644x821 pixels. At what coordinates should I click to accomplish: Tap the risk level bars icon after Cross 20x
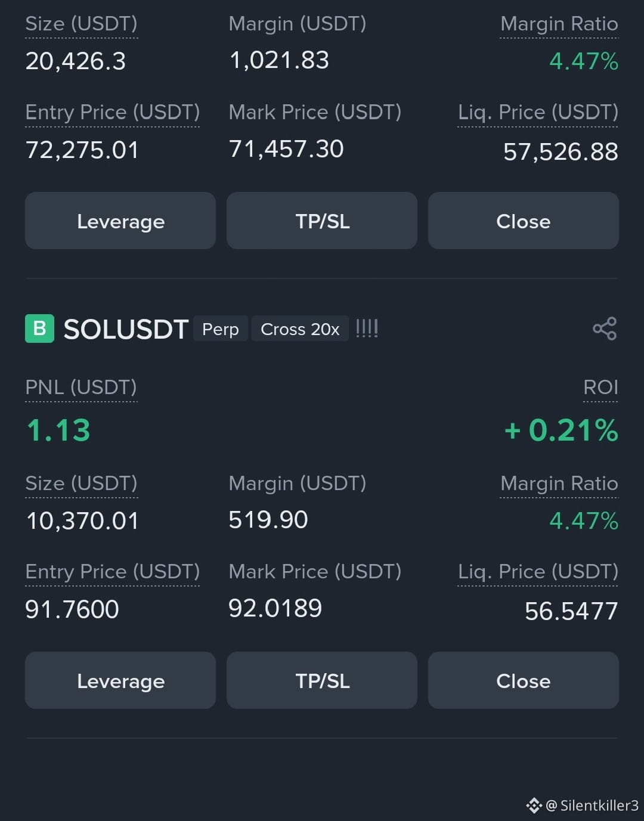[x=367, y=329]
